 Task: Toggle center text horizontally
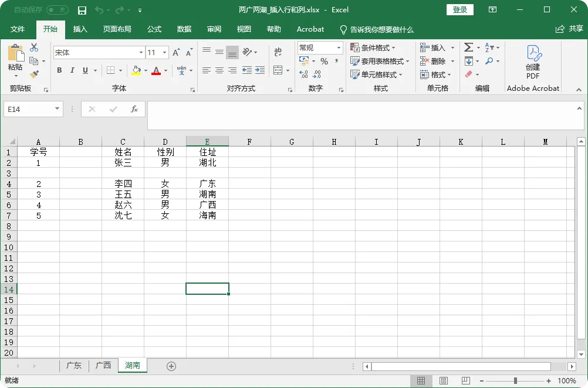click(219, 70)
